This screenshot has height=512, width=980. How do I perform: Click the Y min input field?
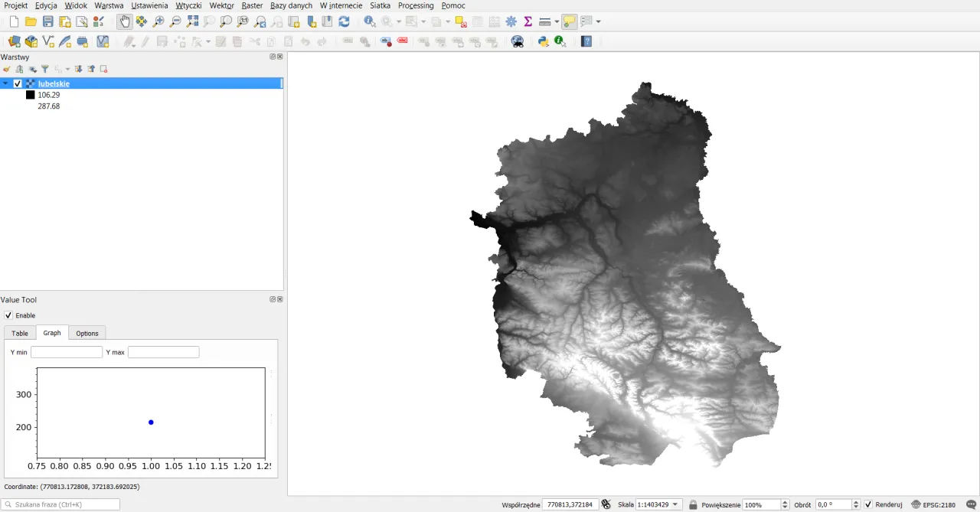point(67,352)
